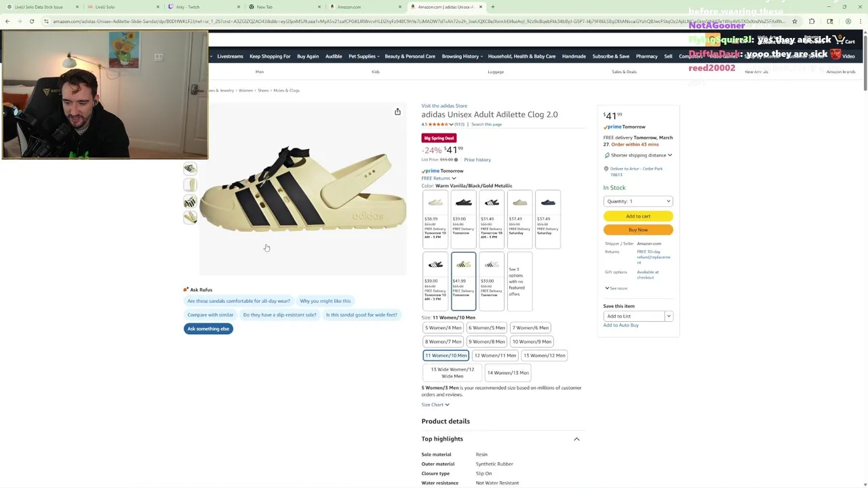
Task: Select the third product image thumbnail
Action: [190, 201]
